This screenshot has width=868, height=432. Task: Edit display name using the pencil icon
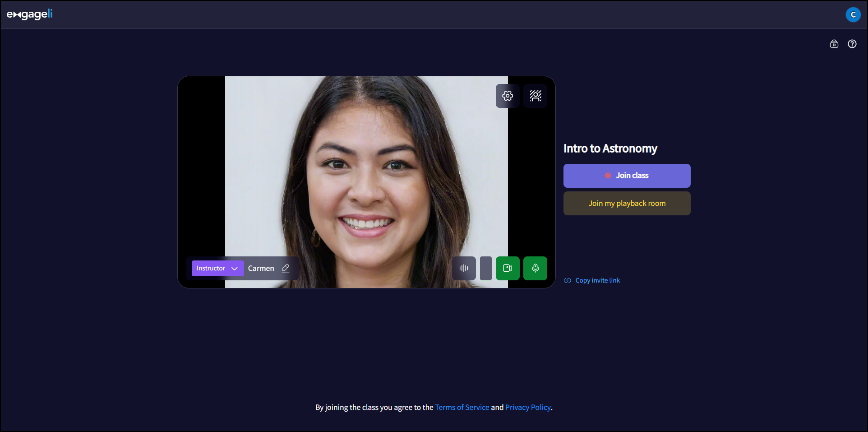click(286, 268)
